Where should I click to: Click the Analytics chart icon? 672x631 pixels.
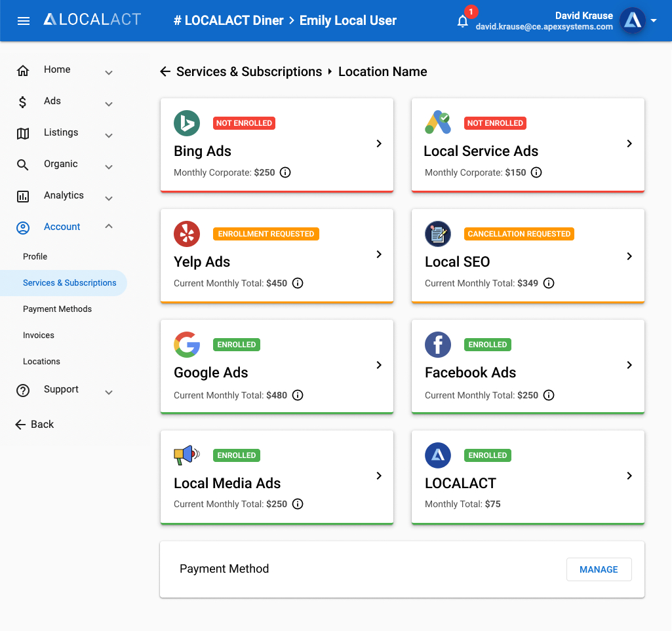click(23, 197)
